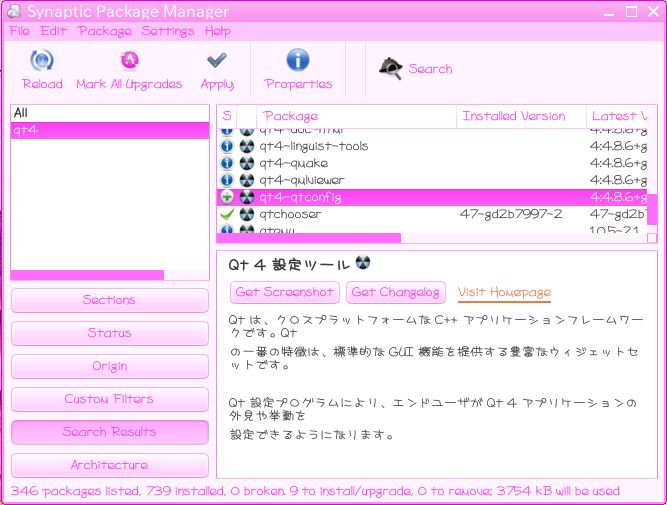Click the marked-for-install icon of qt4-qtconfig
Viewport: 667px width, 505px height.
coord(227,197)
